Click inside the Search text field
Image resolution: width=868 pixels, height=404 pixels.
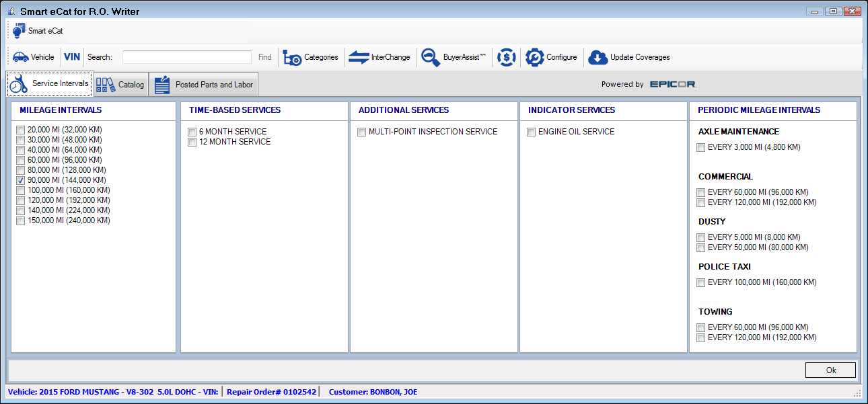click(186, 57)
